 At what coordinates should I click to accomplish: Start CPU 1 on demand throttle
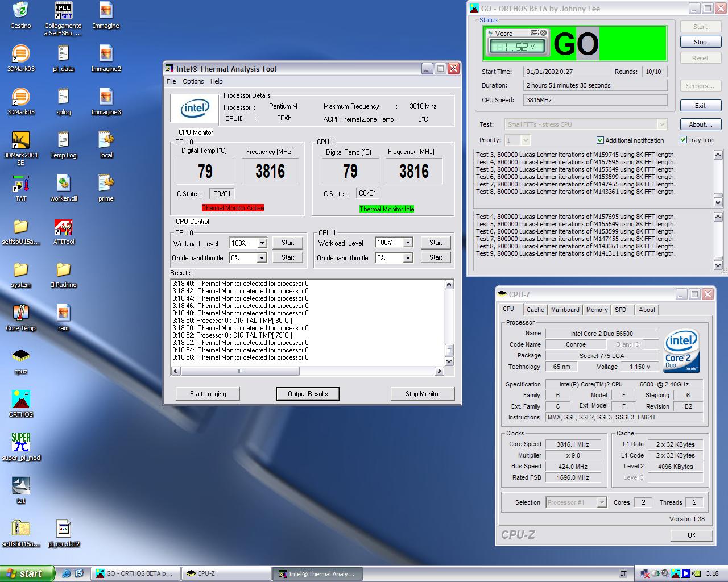[x=436, y=257]
